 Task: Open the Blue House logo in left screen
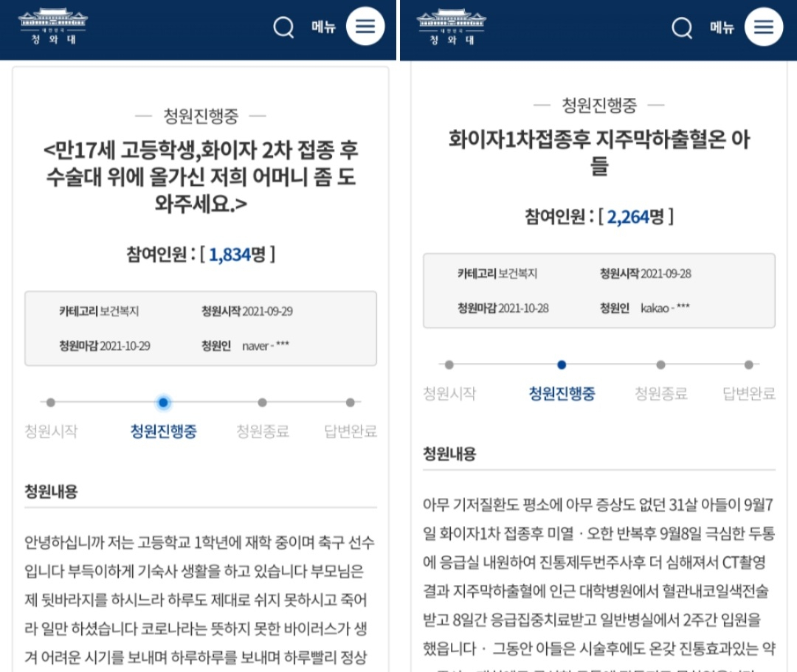tap(53, 26)
